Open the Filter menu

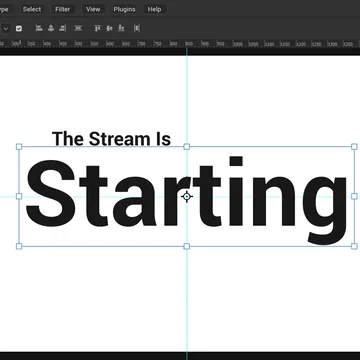pyautogui.click(x=63, y=9)
